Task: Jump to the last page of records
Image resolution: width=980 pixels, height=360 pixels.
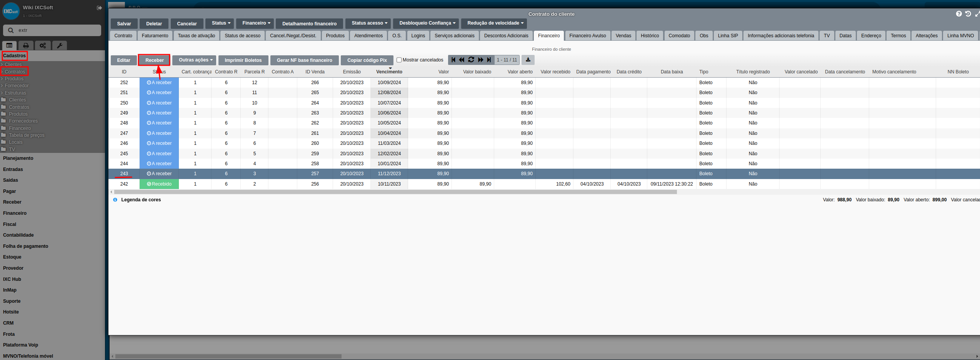Action: tap(489, 60)
